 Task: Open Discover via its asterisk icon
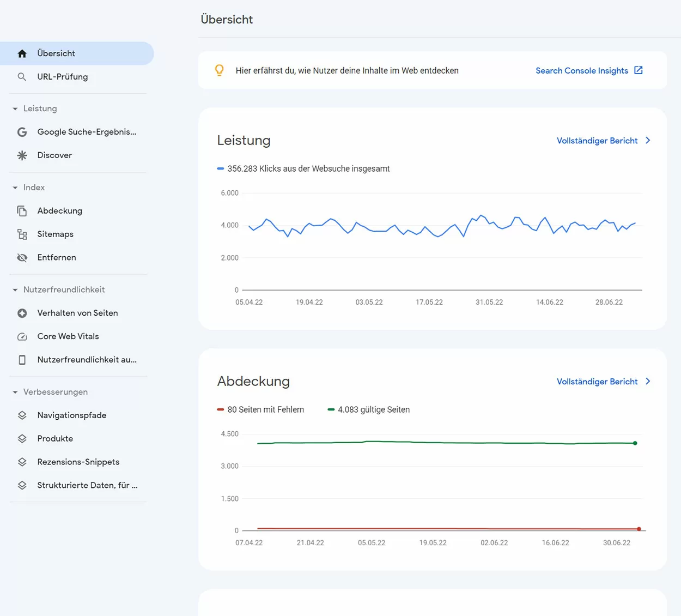point(22,155)
